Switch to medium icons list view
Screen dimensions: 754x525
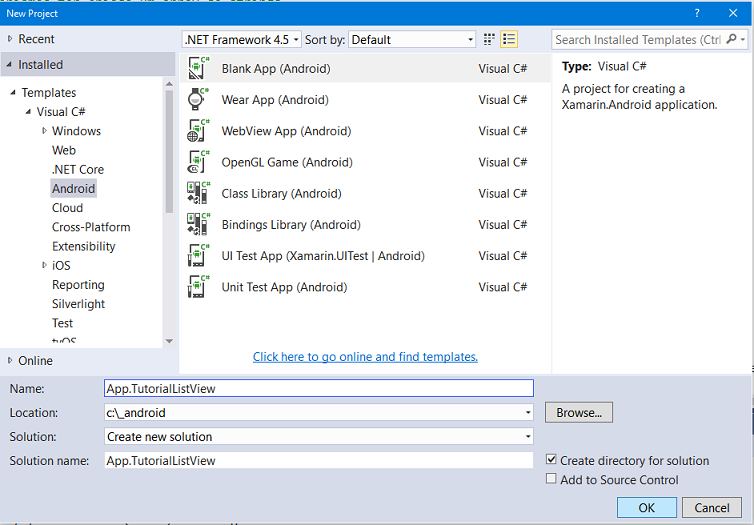point(509,39)
